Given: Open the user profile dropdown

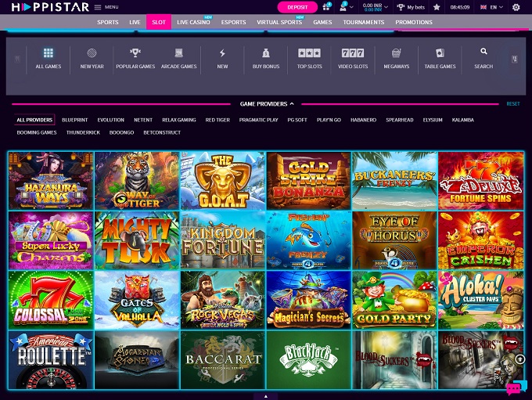Looking at the screenshot, I should (x=346, y=7).
